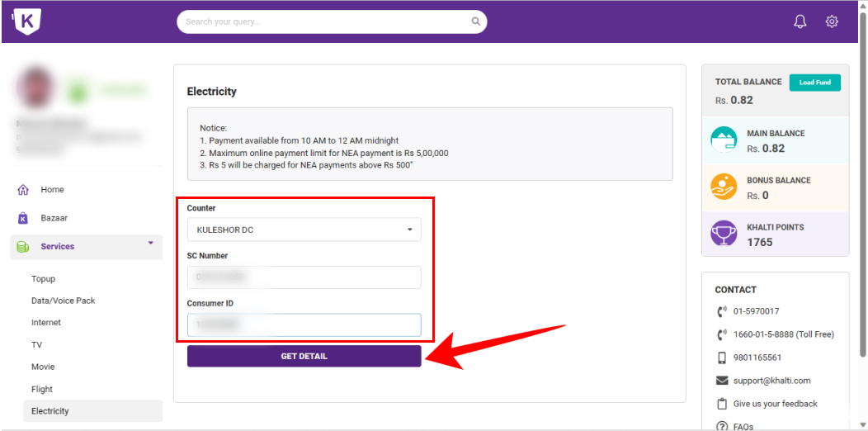The width and height of the screenshot is (868, 431).
Task: Click the Services coins icon
Action: [23, 247]
